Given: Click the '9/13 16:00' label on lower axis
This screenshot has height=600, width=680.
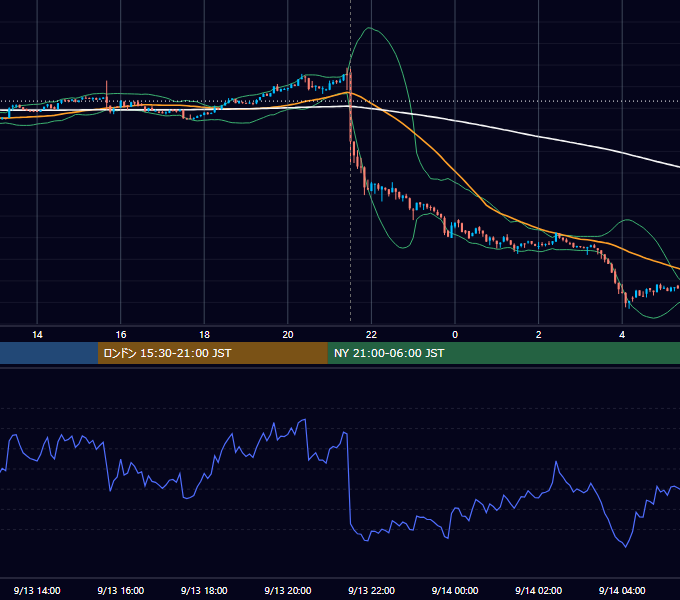Looking at the screenshot, I should coord(121,590).
